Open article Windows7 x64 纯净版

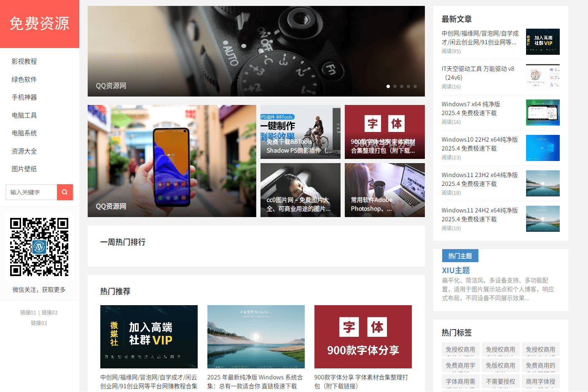[471, 108]
